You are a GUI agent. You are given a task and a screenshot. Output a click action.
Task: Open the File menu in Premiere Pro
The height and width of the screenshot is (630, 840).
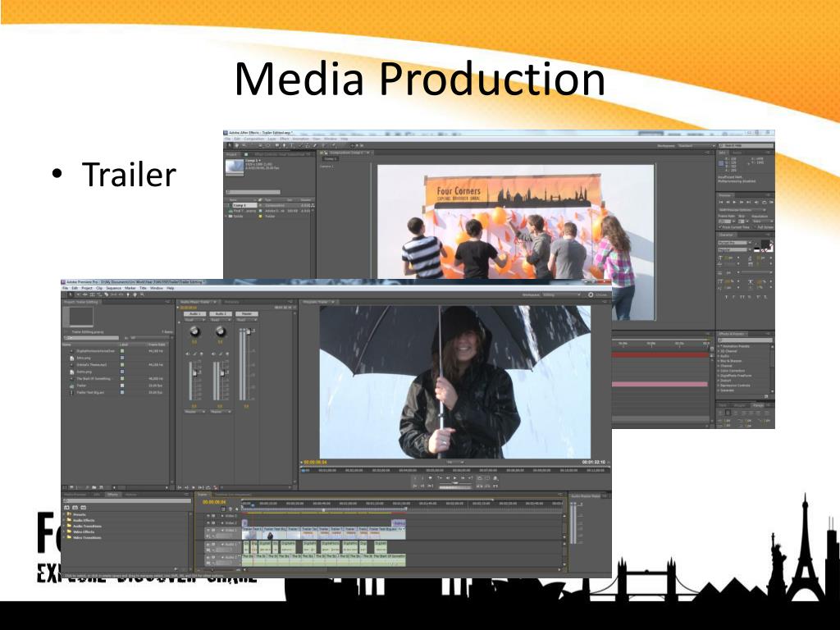pos(66,288)
